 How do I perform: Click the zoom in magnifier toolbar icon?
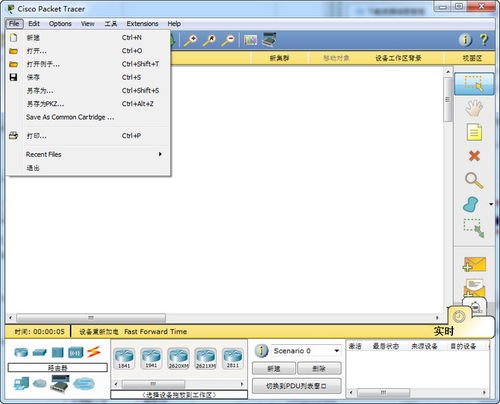[191, 40]
